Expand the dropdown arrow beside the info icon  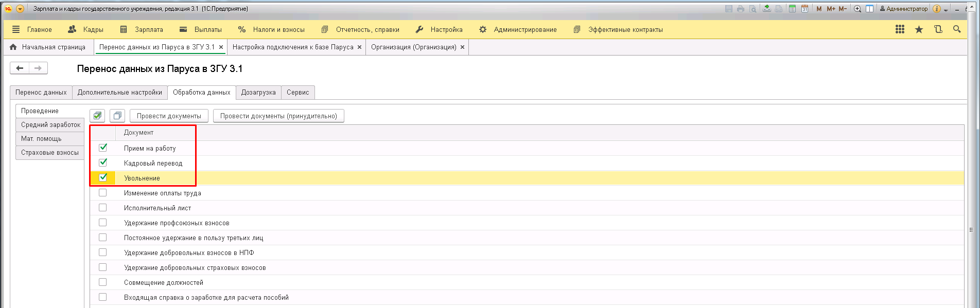pos(946,9)
